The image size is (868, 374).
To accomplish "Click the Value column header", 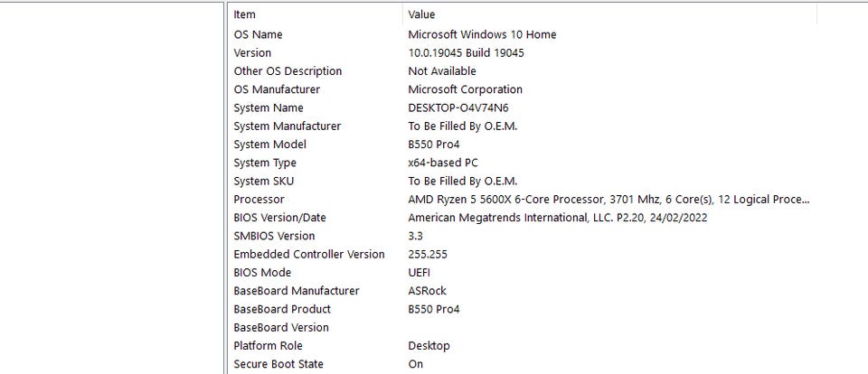I will point(421,14).
